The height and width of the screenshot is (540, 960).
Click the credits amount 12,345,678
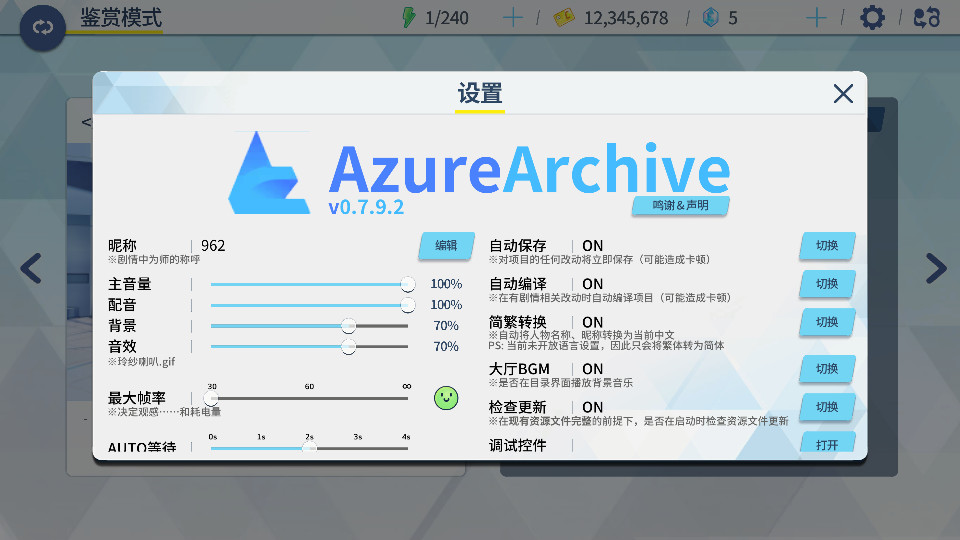[x=626, y=18]
